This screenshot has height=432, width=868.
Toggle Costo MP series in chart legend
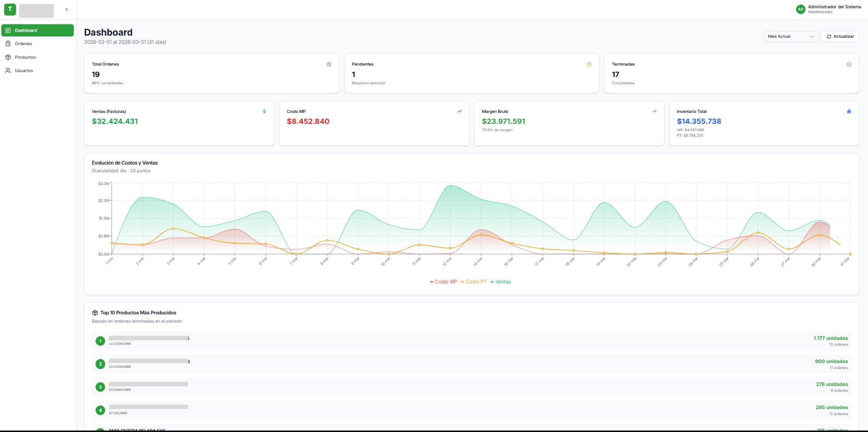[443, 282]
